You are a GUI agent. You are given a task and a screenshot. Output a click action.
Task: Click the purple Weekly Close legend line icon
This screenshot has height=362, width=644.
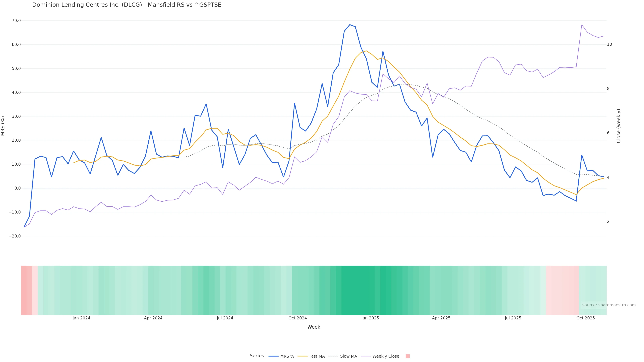[366, 356]
